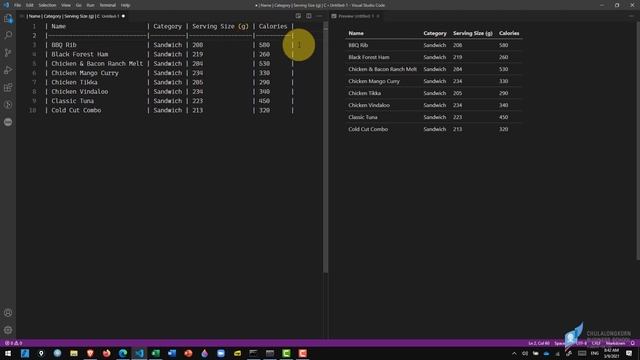Viewport: 640px width, 360px height.
Task: Open the Manage gear menu
Action: (8, 330)
